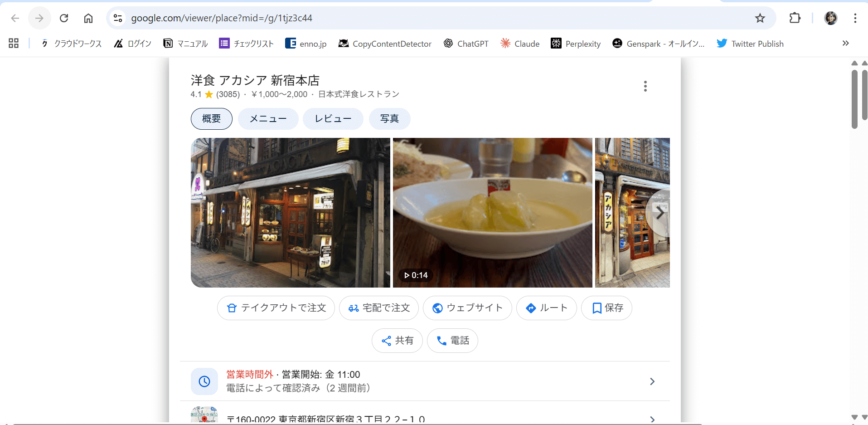Select the 写真 tab
868x425 pixels.
point(389,119)
